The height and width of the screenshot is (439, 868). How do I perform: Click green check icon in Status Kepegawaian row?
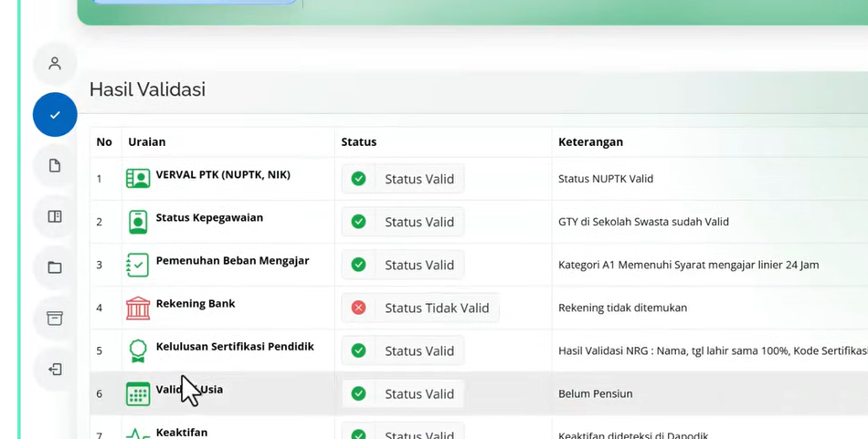pos(358,222)
